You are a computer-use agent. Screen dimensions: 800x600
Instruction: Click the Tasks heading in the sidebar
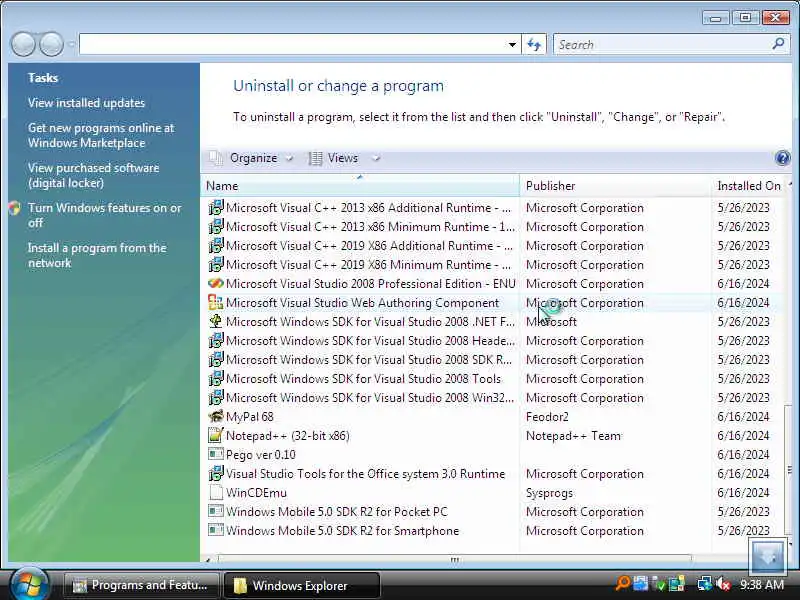tap(43, 78)
